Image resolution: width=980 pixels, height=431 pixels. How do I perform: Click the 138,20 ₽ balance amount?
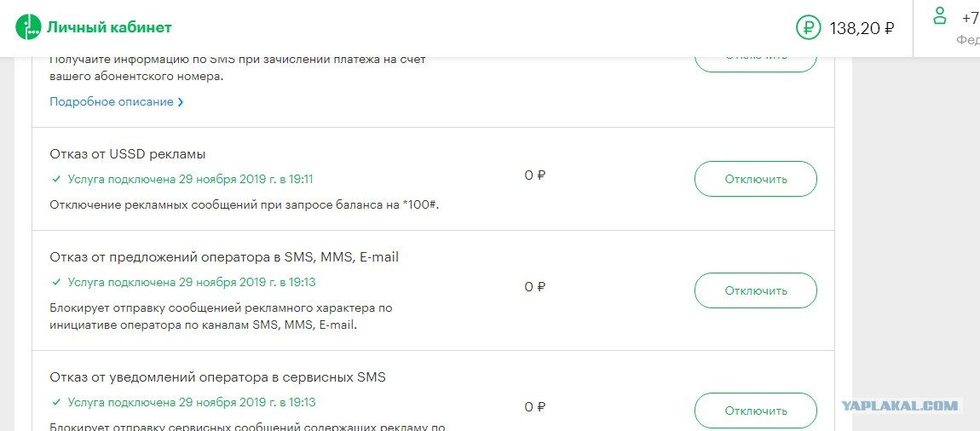862,28
